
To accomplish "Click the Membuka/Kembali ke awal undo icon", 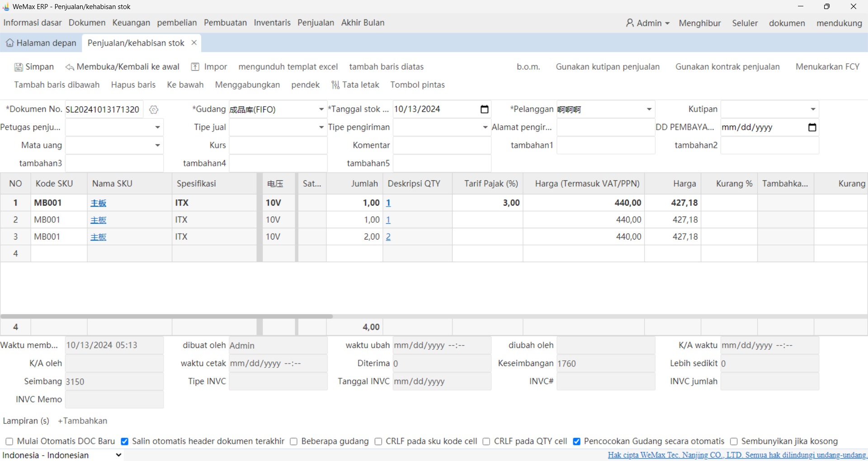I will 70,67.
